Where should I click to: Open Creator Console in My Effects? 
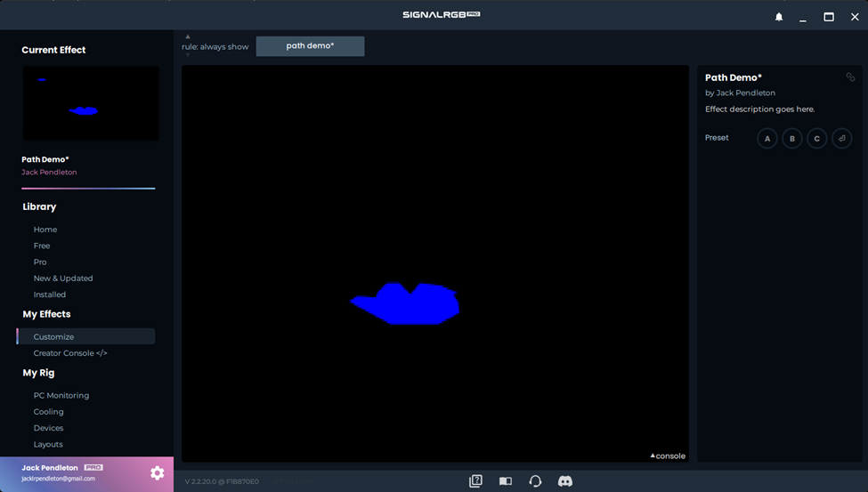point(70,353)
